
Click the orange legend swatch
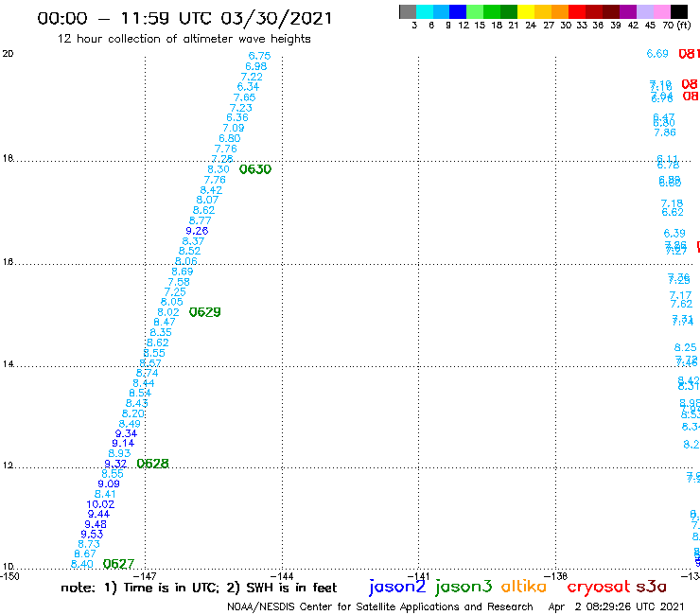coord(560,11)
